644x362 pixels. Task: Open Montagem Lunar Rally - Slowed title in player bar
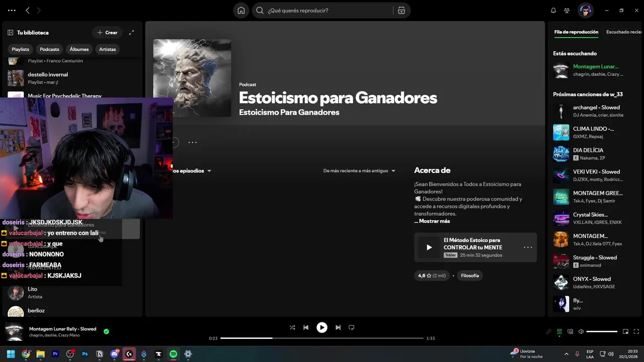point(62,329)
